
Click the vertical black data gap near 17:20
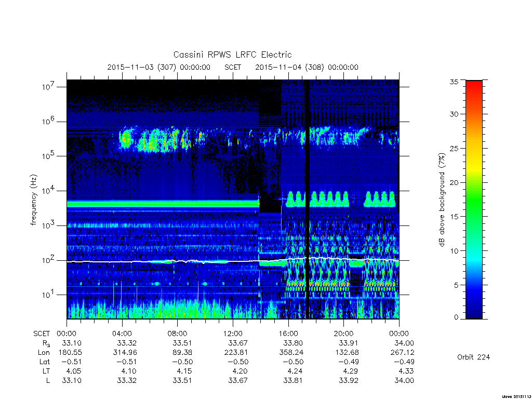click(308, 199)
